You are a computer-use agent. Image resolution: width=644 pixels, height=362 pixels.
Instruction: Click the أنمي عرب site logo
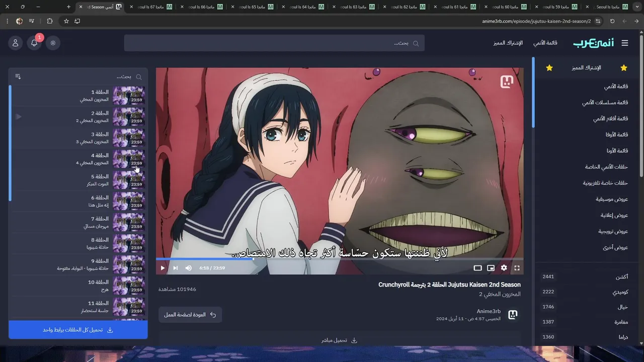594,43
